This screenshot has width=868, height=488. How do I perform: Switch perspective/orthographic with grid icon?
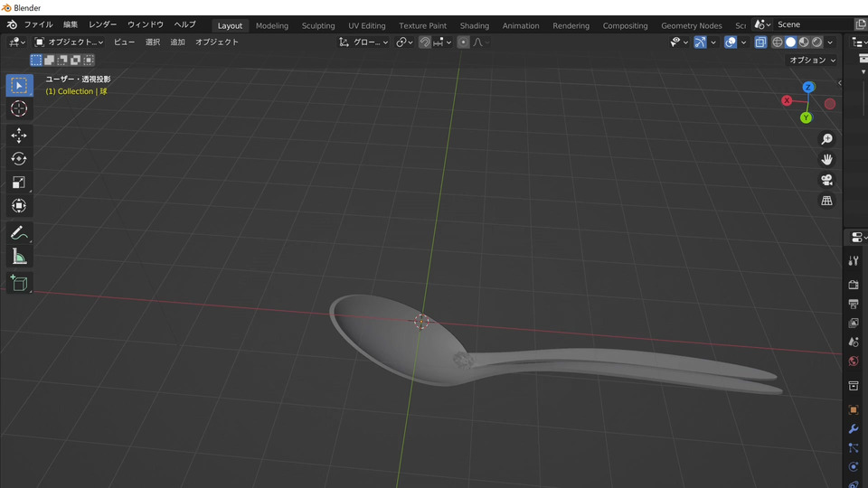click(826, 201)
